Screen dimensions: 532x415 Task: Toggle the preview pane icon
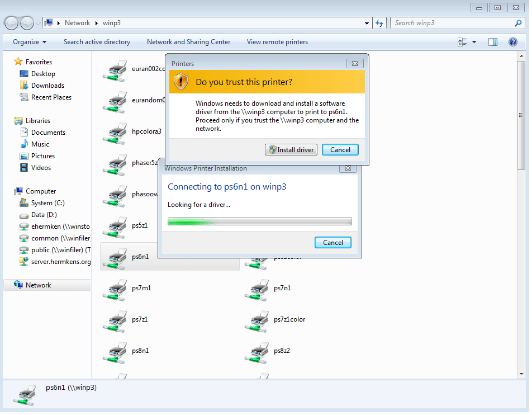point(493,42)
